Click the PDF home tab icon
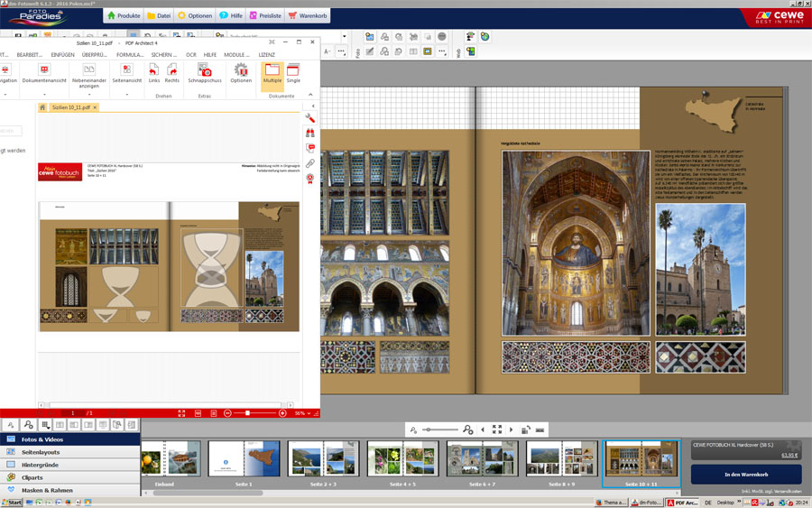812x508 pixels. click(x=42, y=107)
